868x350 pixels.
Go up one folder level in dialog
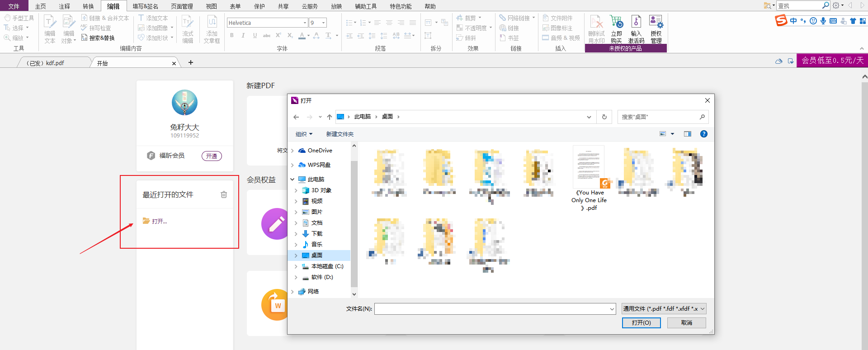330,117
